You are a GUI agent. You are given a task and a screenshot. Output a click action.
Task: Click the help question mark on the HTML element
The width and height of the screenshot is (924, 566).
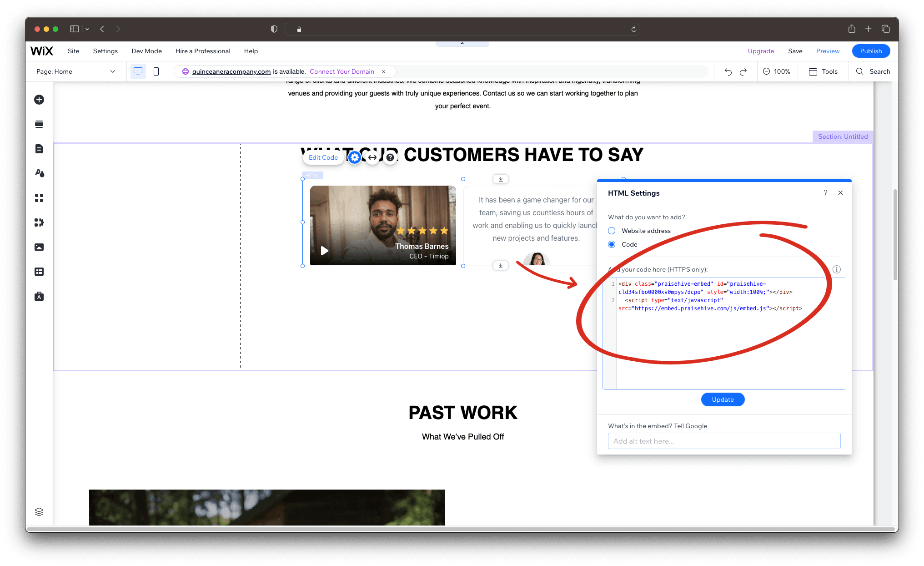click(x=390, y=157)
